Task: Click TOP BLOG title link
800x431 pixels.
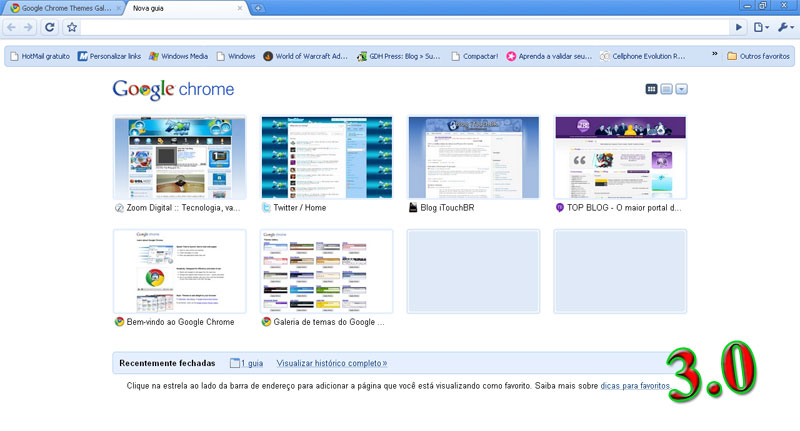Action: pos(624,208)
